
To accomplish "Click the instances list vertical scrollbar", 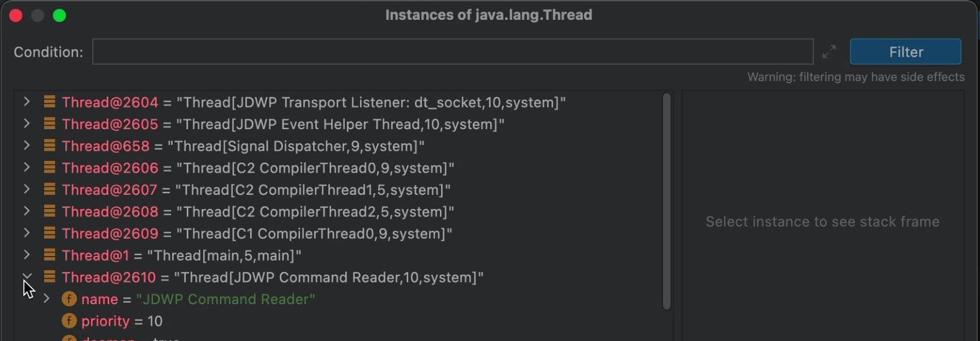I will [x=666, y=201].
